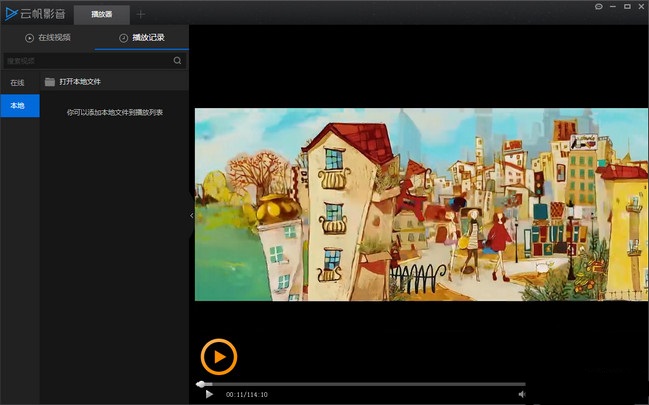Viewport: 649px width, 405px height.
Task: Click the middle of the progress bar
Action: pos(361,384)
